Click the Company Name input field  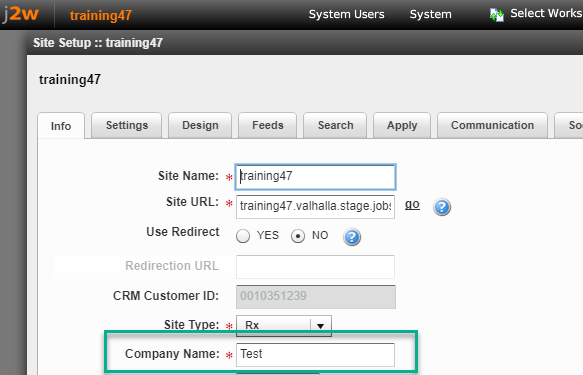[x=315, y=355]
